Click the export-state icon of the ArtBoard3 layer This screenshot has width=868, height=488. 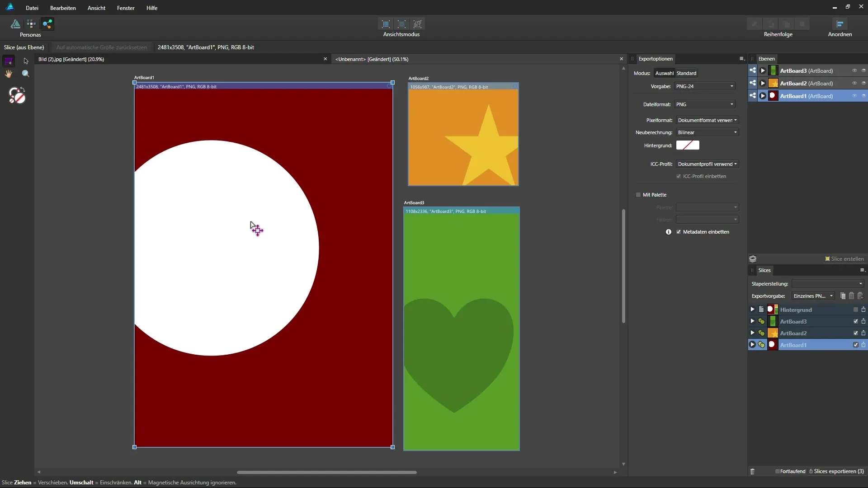point(753,70)
